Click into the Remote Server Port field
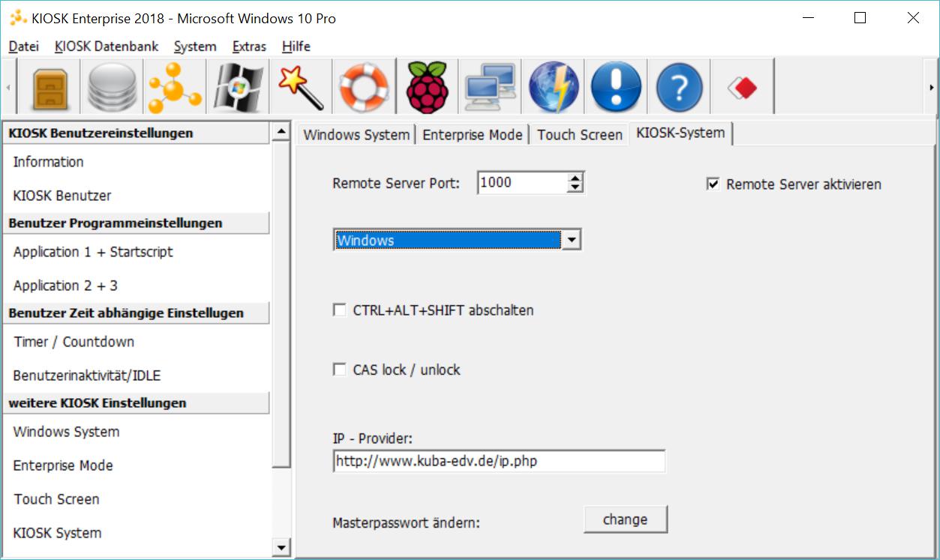This screenshot has height=560, width=940. coord(522,182)
